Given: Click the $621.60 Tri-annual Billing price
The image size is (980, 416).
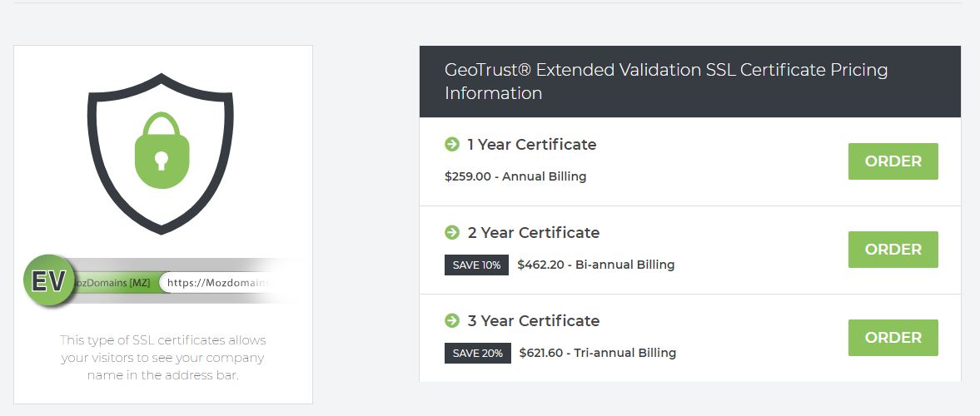Looking at the screenshot, I should [598, 353].
